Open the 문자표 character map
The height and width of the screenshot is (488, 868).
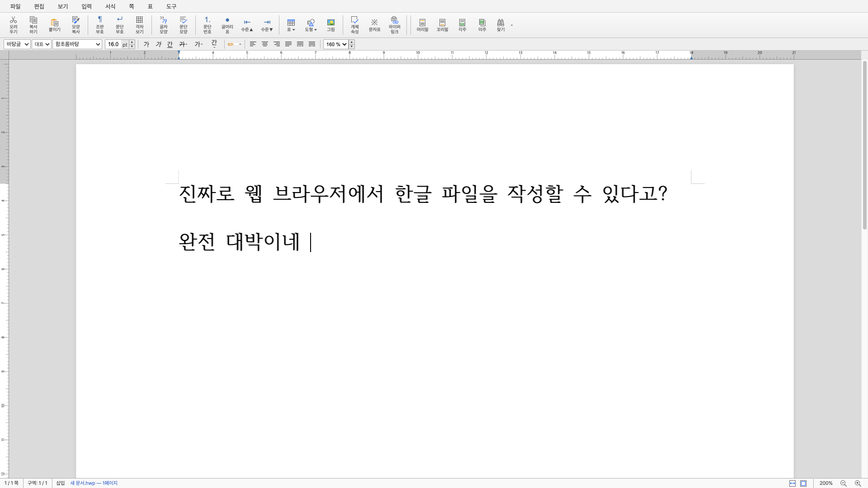point(374,25)
